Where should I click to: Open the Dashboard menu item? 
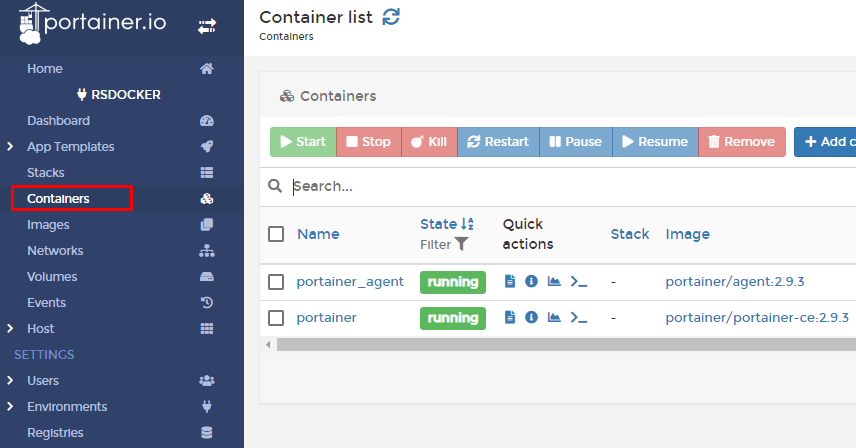58,121
